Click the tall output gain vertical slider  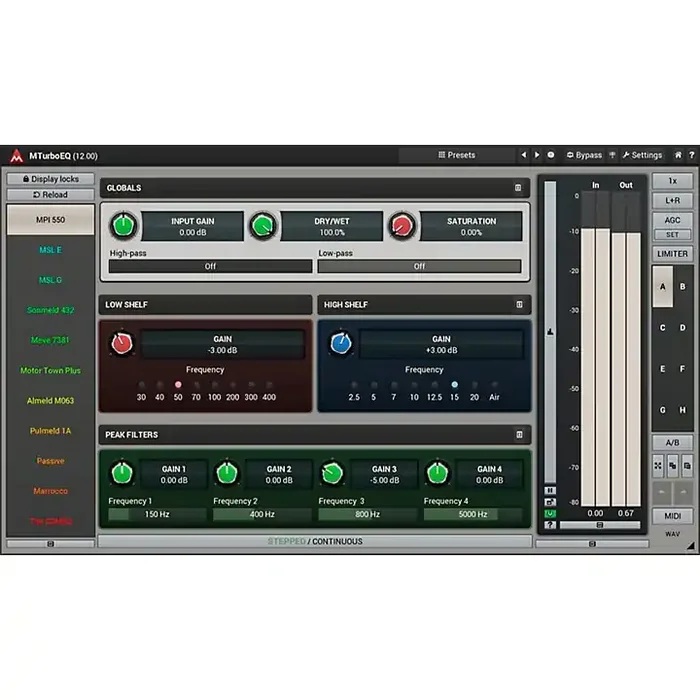pyautogui.click(x=550, y=332)
